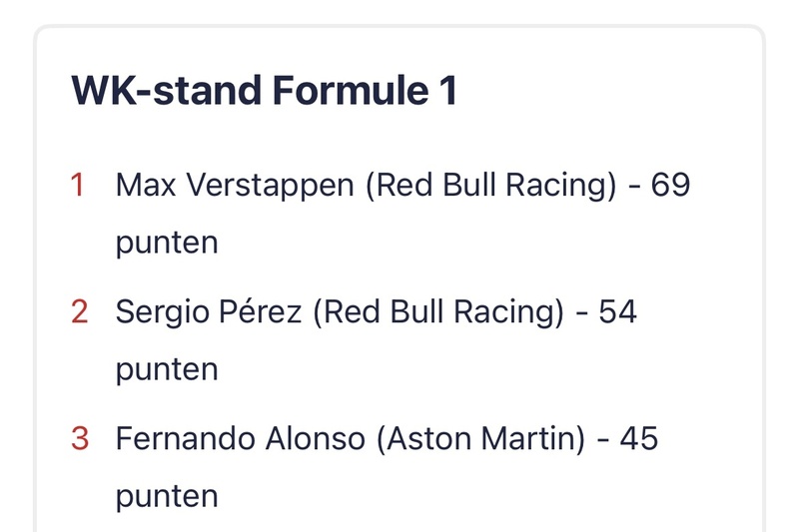This screenshot has height=532, width=799.
Task: Click Red Bull Racing in Verstappen's row
Action: pyautogui.click(x=491, y=186)
